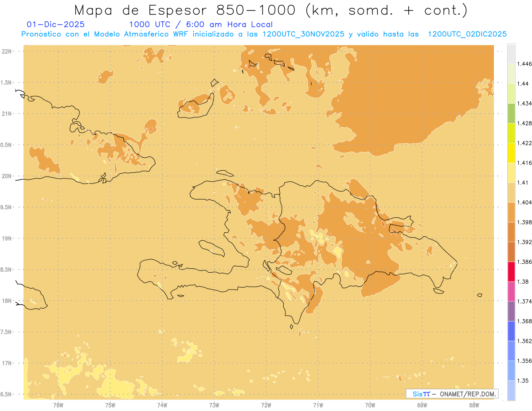Click the '68W' longitude label
The height and width of the screenshot is (411, 532).
pos(474,405)
